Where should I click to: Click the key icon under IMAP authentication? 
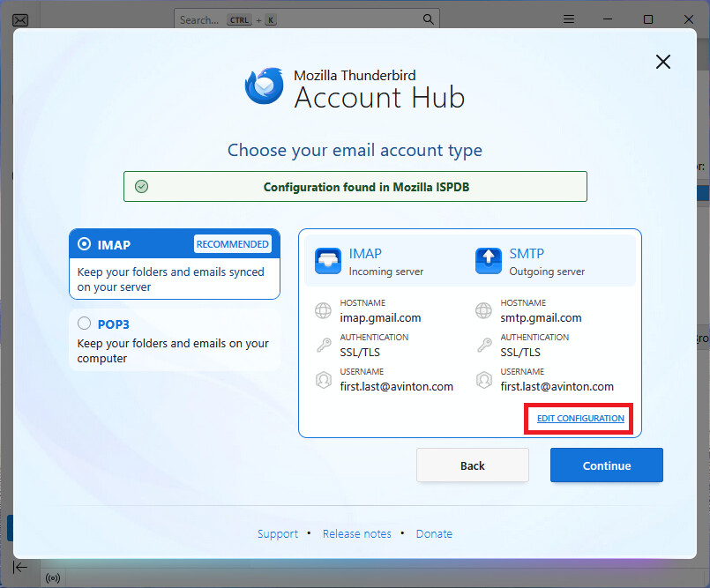point(324,346)
